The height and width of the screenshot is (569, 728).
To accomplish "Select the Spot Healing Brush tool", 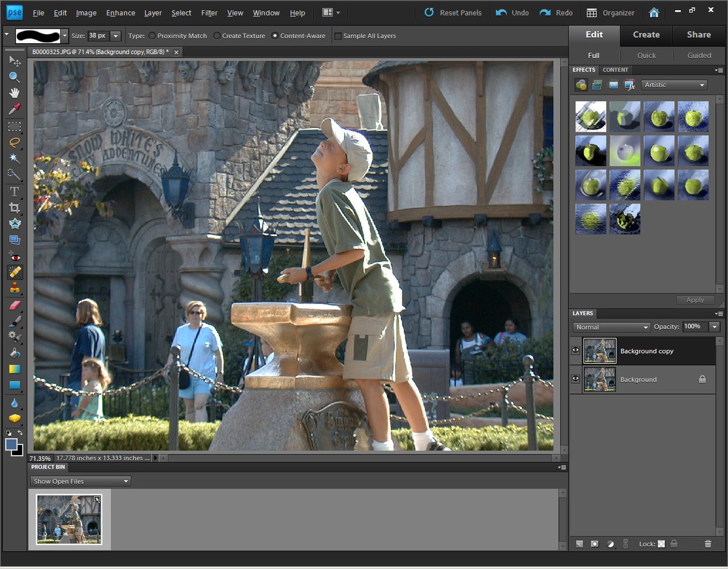I will [x=14, y=273].
